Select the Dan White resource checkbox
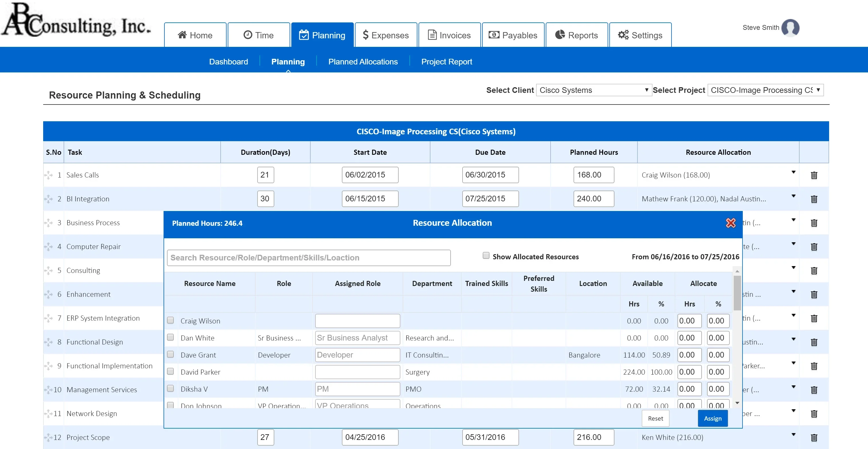 (170, 337)
